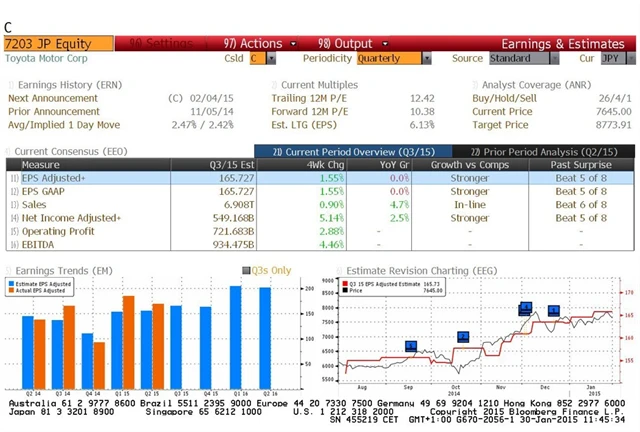Click Next Announcement date 02/04/15
640x432 pixels.
click(x=211, y=98)
